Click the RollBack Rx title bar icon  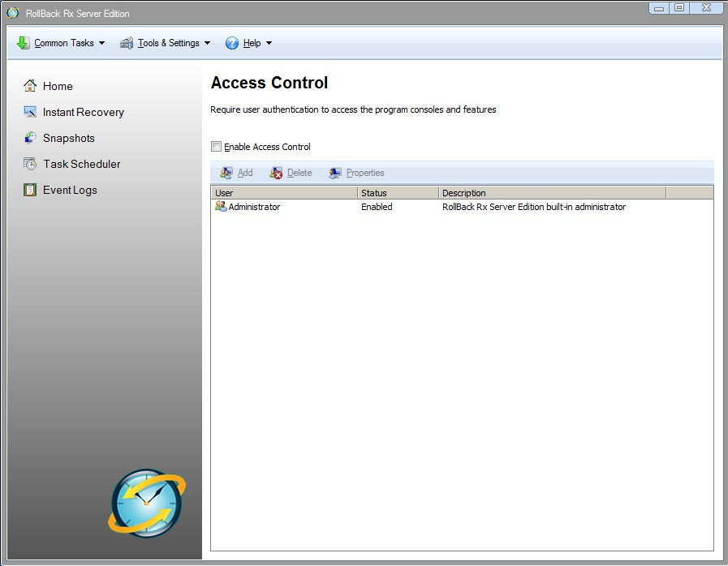point(13,13)
